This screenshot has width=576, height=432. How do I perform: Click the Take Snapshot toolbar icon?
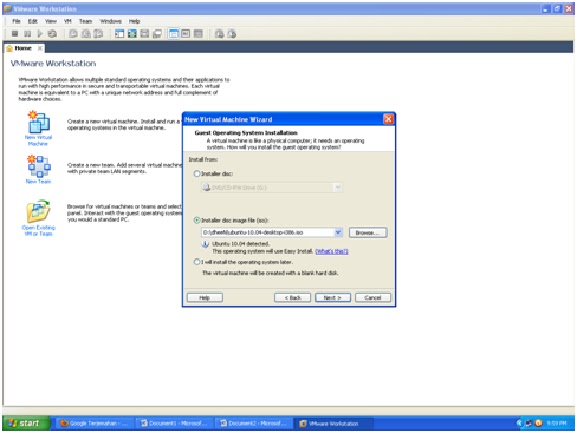pos(73,34)
